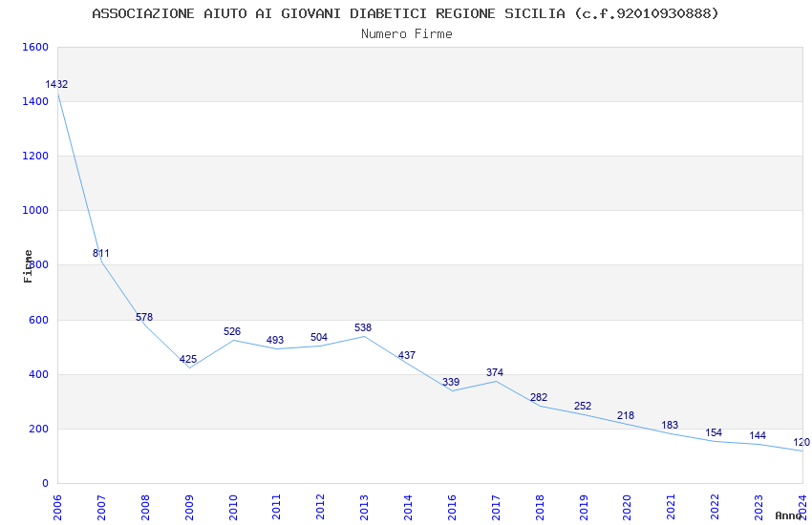Click the data label 538
This screenshot has height=525, width=812.
tap(363, 328)
